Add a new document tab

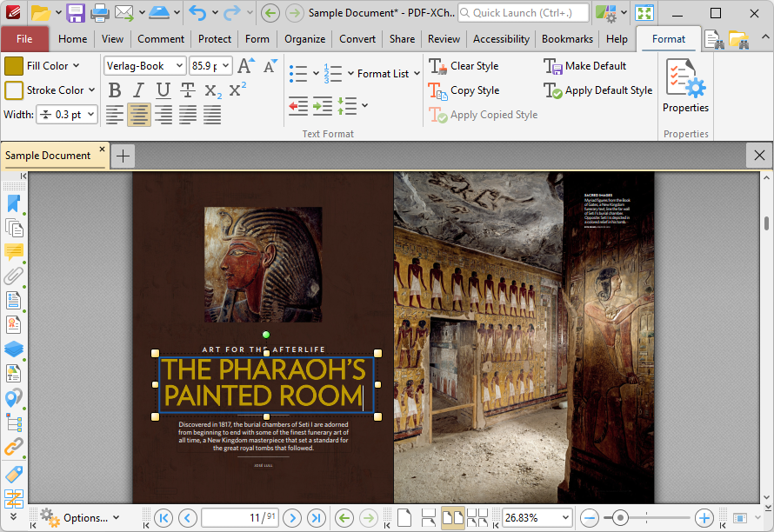click(x=123, y=156)
